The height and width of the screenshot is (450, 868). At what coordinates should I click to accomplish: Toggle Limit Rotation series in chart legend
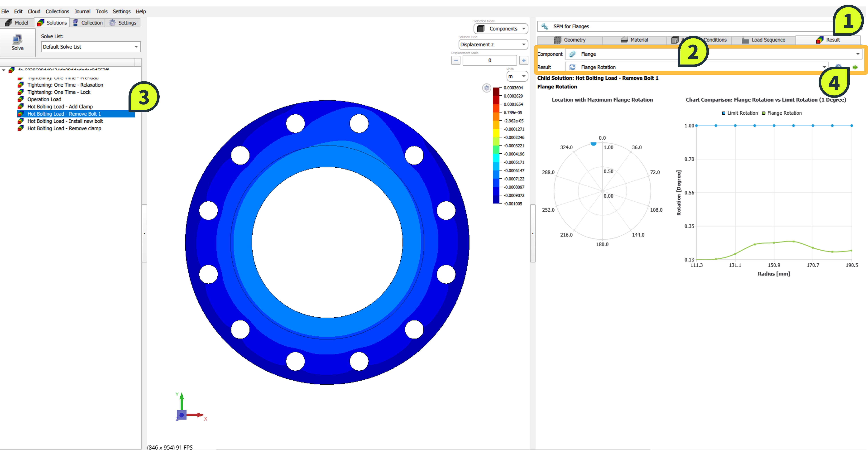(x=740, y=113)
